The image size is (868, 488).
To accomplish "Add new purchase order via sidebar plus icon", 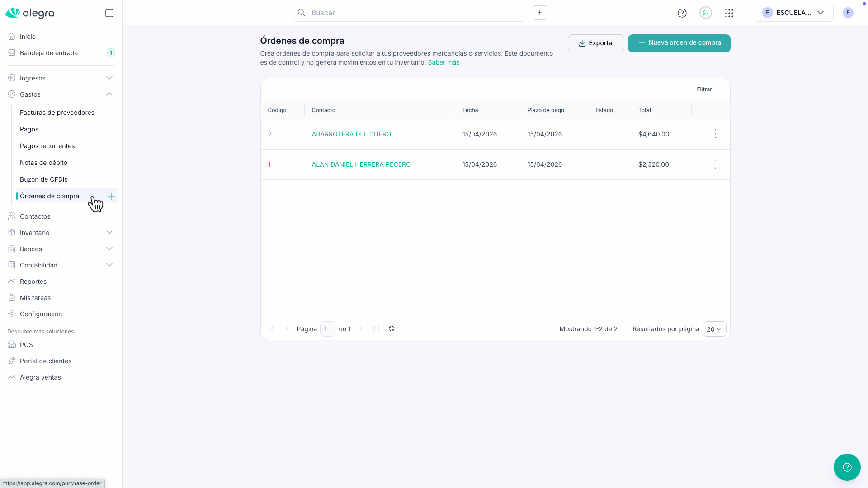I will [111, 196].
